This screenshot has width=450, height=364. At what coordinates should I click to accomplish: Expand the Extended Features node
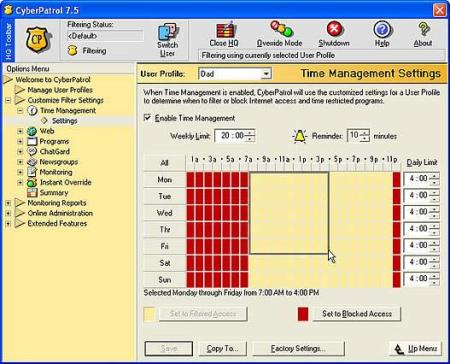(8, 224)
